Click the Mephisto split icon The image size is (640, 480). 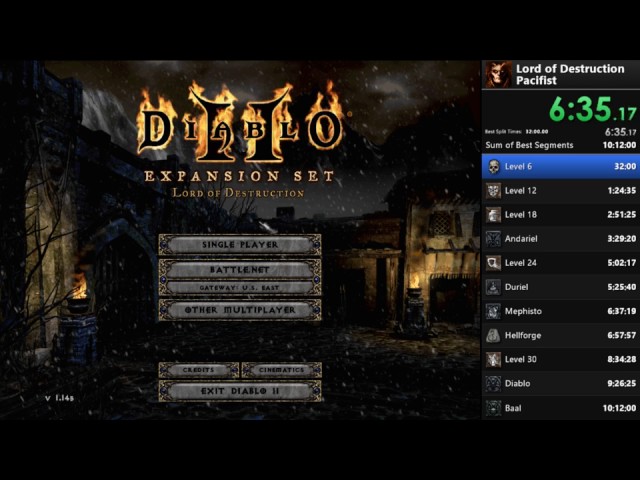tap(493, 311)
